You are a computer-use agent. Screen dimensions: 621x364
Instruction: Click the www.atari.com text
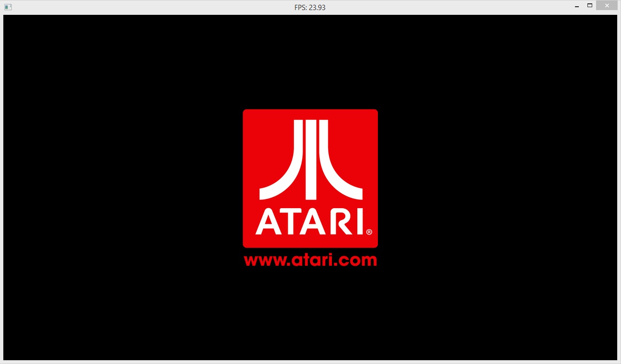click(x=310, y=260)
